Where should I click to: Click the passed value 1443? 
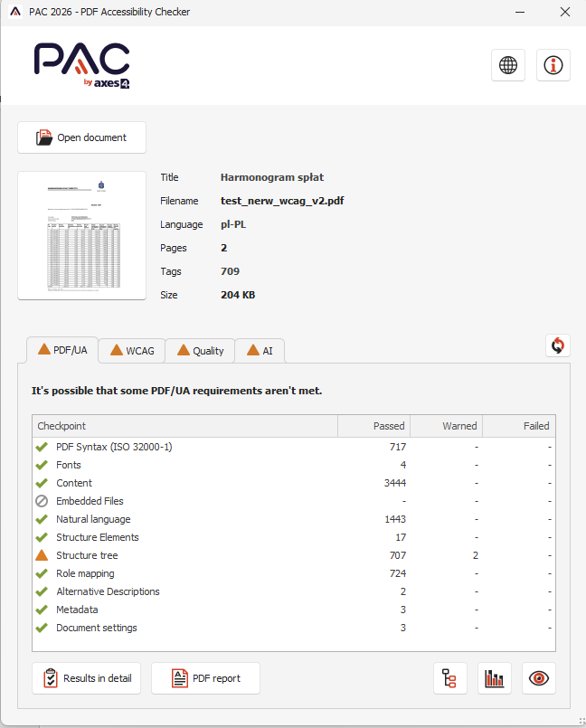(x=395, y=519)
